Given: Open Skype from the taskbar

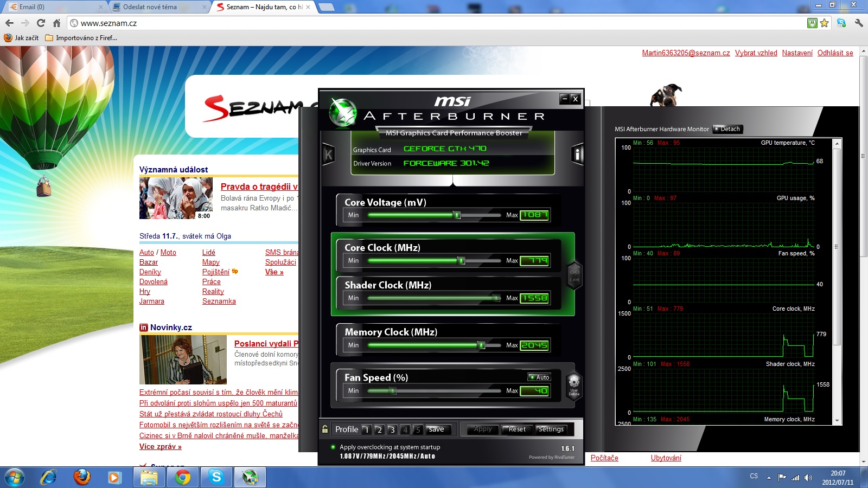Looking at the screenshot, I should [216, 477].
